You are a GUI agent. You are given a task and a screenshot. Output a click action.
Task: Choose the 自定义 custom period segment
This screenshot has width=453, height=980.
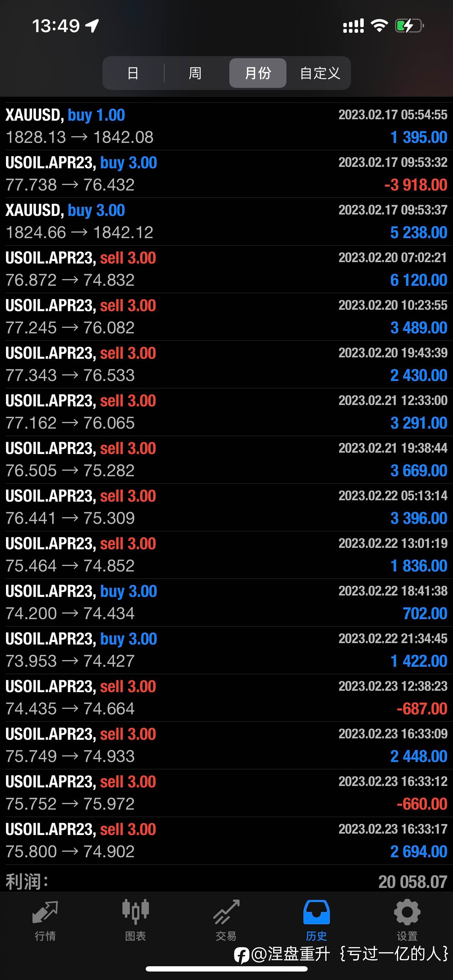click(320, 73)
